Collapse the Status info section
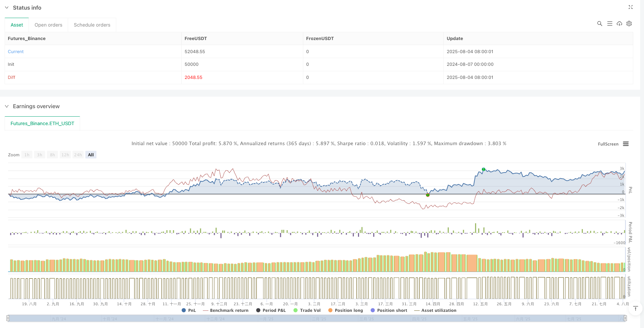644x328 pixels. (x=7, y=8)
